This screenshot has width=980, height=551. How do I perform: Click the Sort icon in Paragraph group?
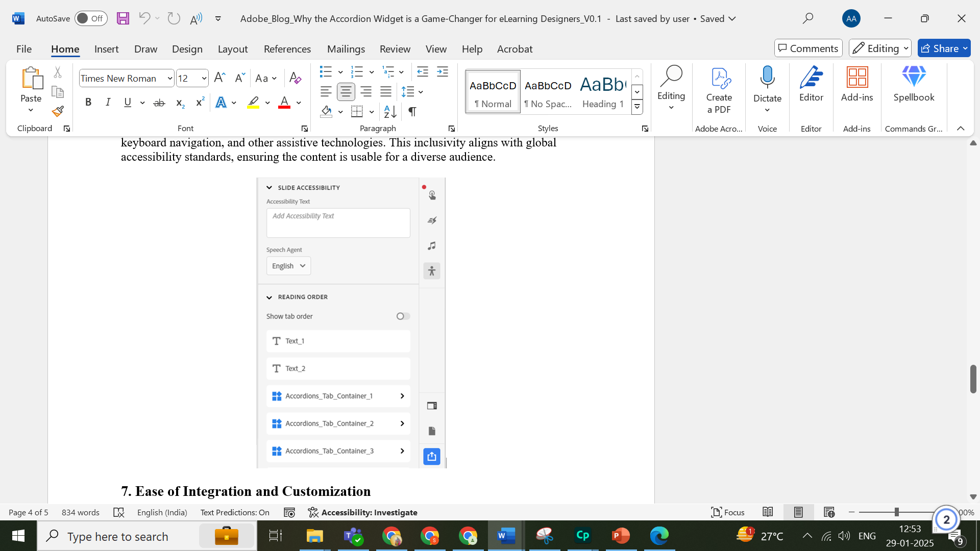[390, 111]
